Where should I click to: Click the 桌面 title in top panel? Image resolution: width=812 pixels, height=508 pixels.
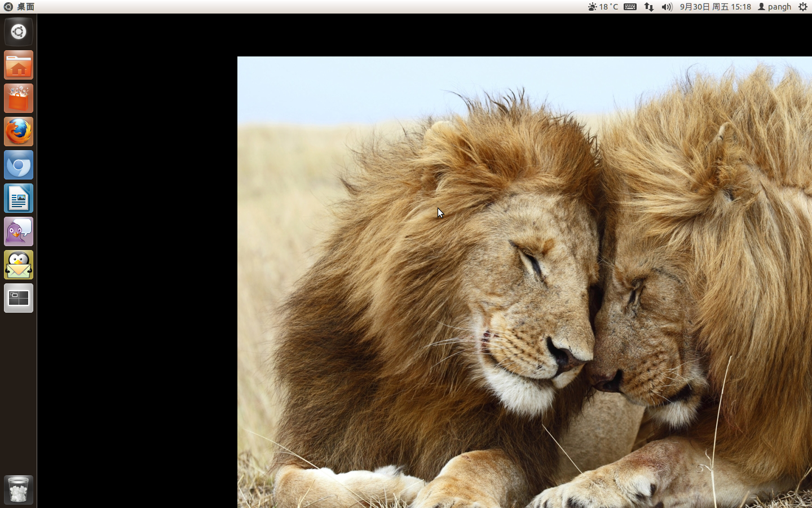point(25,7)
